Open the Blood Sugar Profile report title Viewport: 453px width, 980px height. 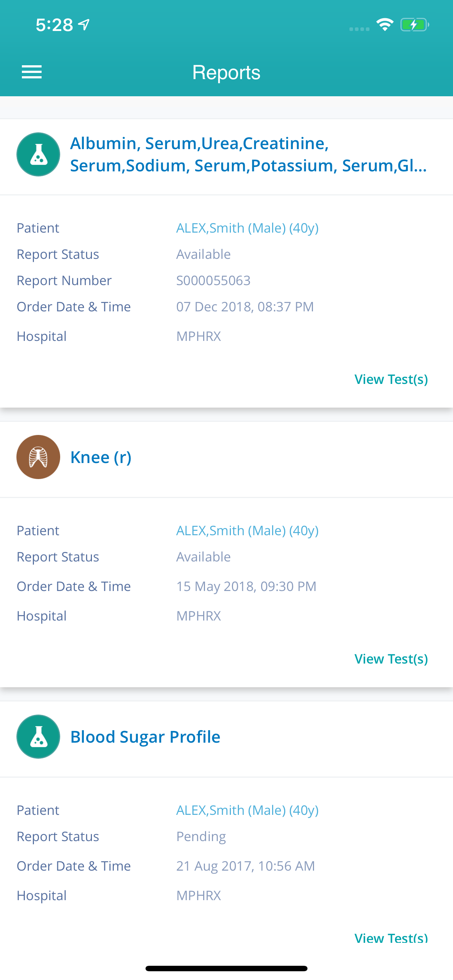(146, 736)
